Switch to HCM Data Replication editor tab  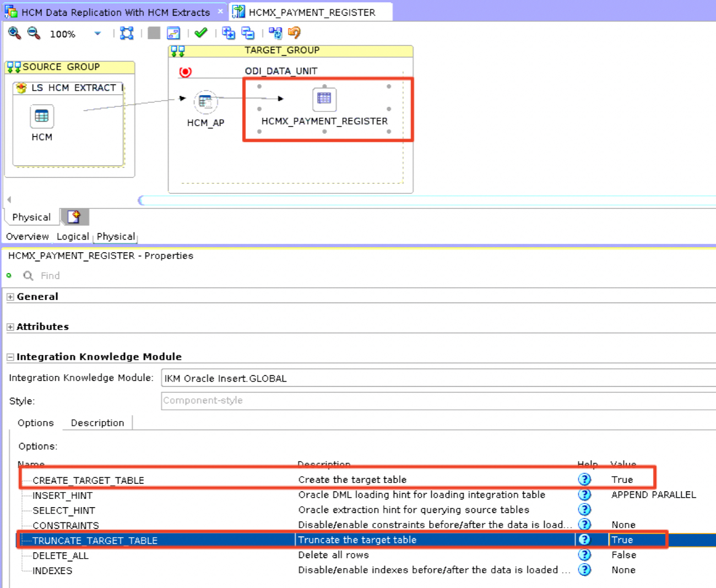[116, 12]
